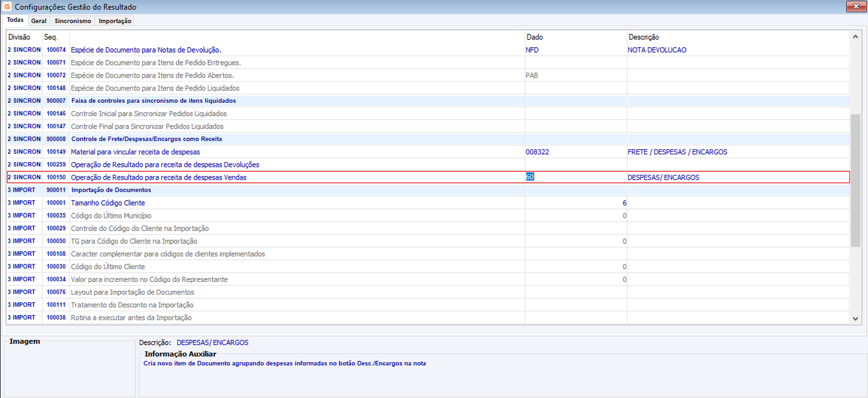
Task: Click Seq. value 900007
Action: [56, 101]
